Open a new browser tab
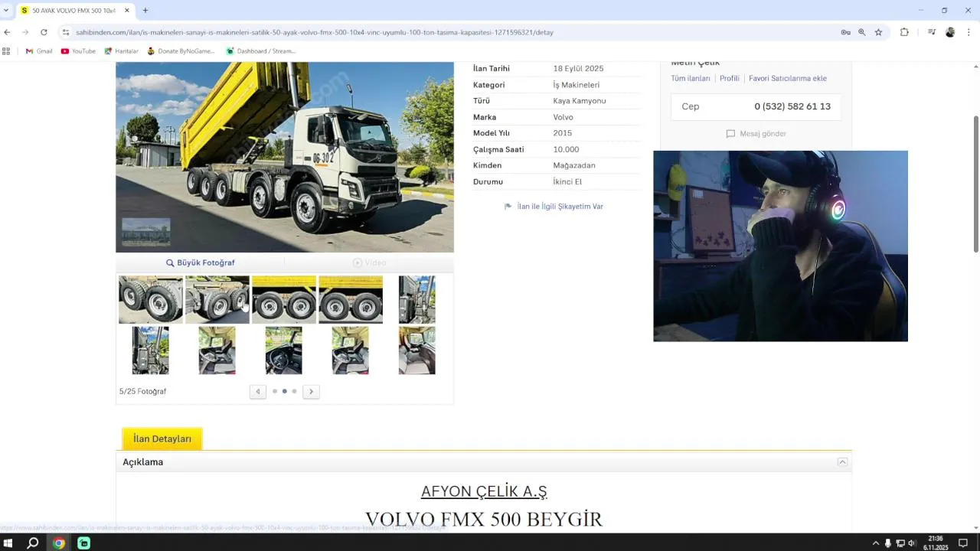980x551 pixels. click(145, 11)
